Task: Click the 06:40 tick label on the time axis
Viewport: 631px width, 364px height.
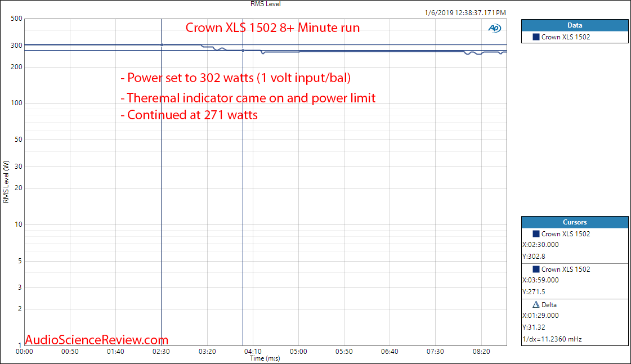Action: click(390, 352)
